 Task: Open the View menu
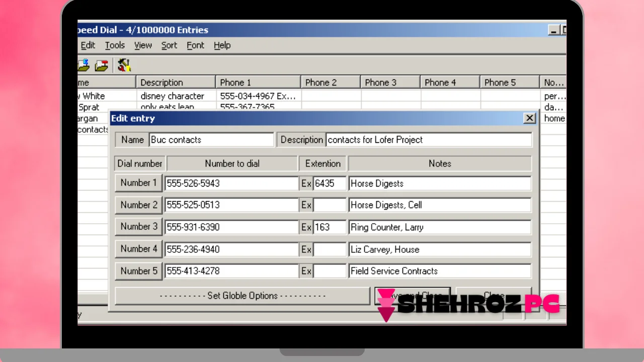(143, 45)
